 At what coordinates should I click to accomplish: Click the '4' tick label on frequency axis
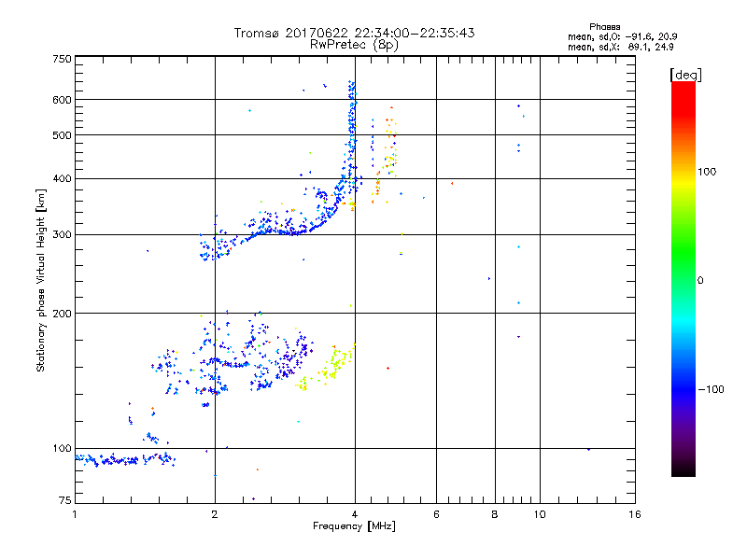[x=355, y=515]
